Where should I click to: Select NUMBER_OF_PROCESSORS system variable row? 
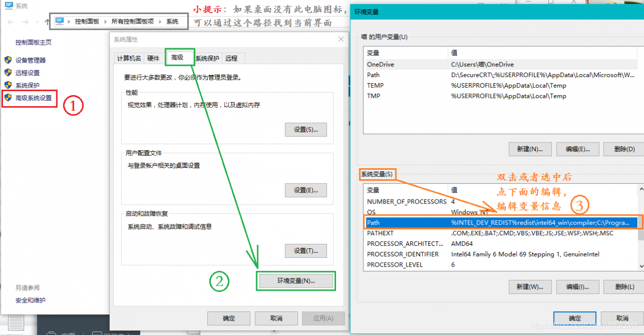pyautogui.click(x=500, y=202)
